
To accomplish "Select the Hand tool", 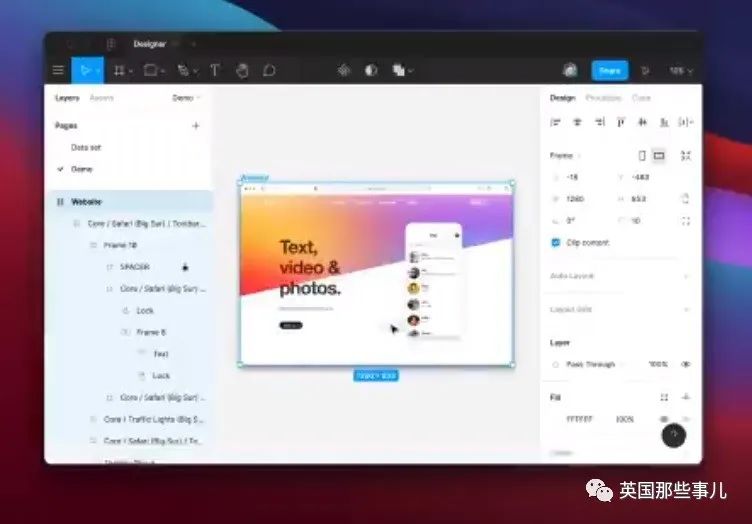I will (242, 70).
